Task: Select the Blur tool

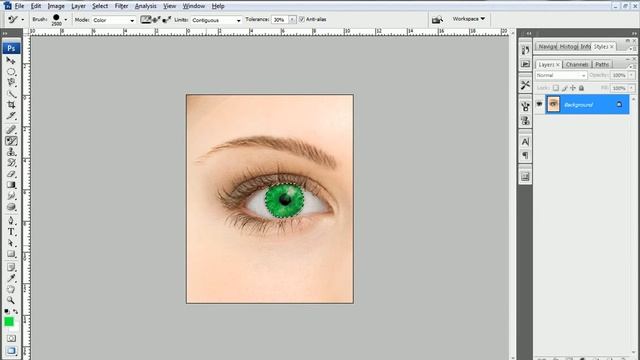Action: tap(11, 196)
